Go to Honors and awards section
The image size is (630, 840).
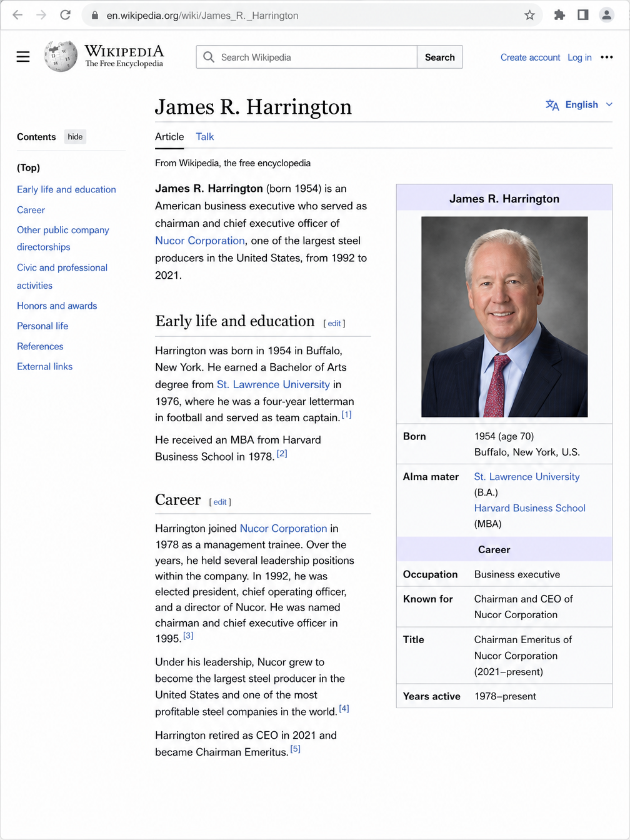[57, 306]
